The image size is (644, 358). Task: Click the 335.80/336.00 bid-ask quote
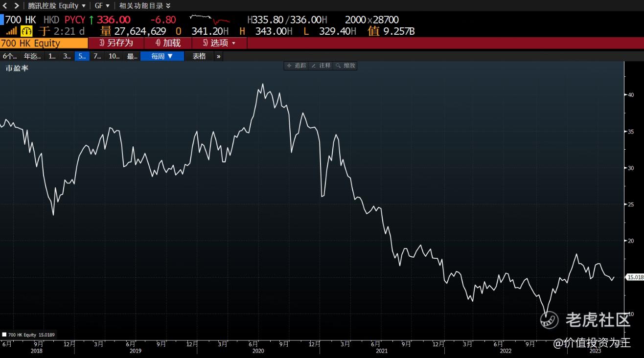click(288, 20)
